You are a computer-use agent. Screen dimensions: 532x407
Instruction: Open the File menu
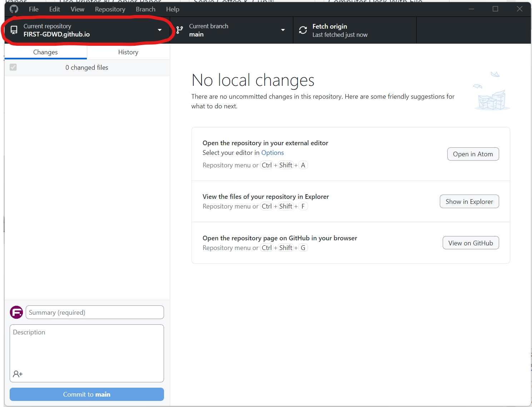[x=34, y=9]
